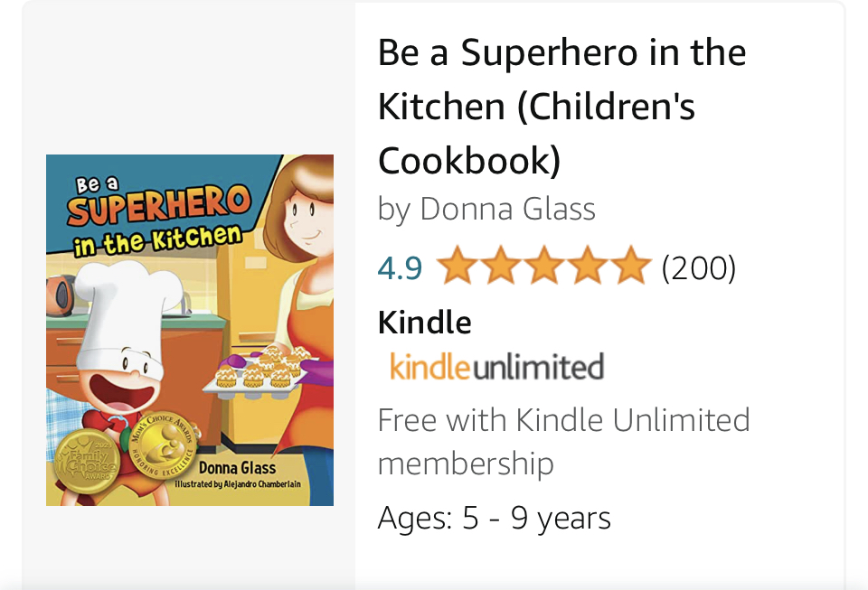Click the Ages 5-9 years text
This screenshot has height=590, width=868.
494,518
